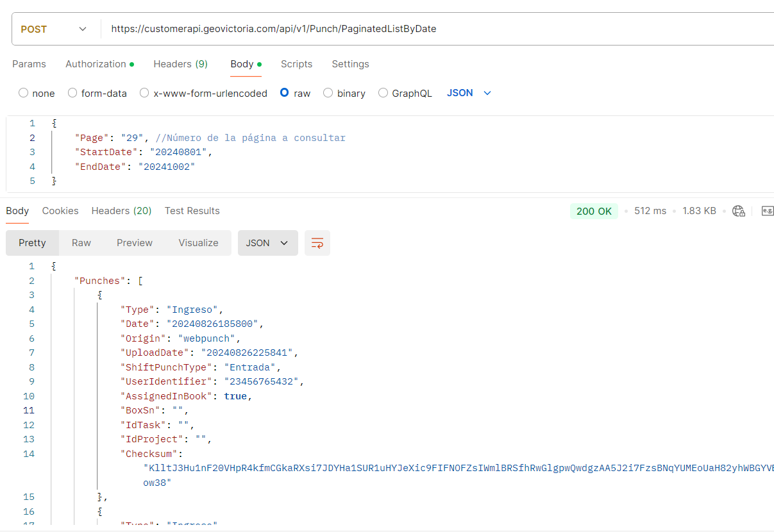774x532 pixels.
Task: Pick GraphQL as body type
Action: (x=383, y=93)
